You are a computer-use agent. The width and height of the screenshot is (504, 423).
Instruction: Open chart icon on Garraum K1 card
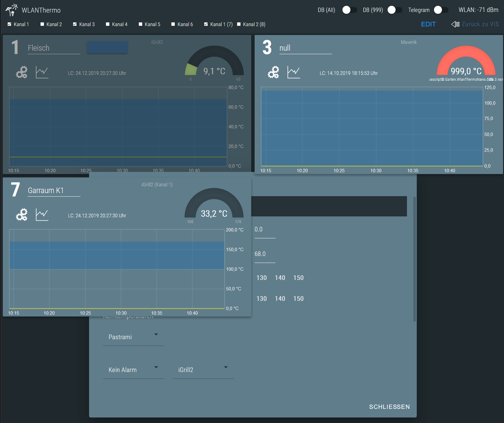pyautogui.click(x=42, y=215)
